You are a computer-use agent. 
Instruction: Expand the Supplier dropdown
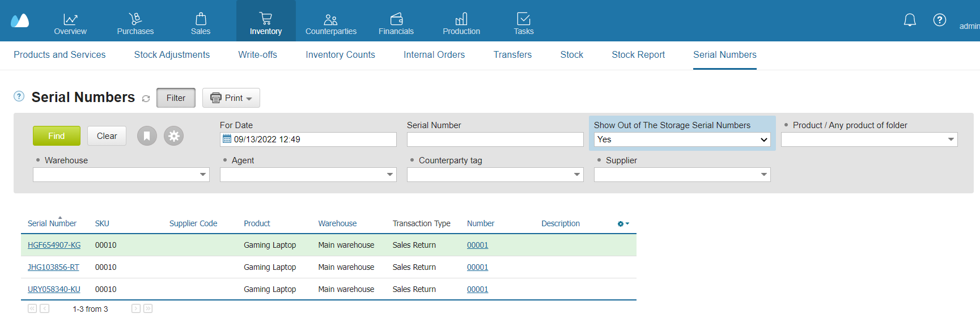point(764,175)
